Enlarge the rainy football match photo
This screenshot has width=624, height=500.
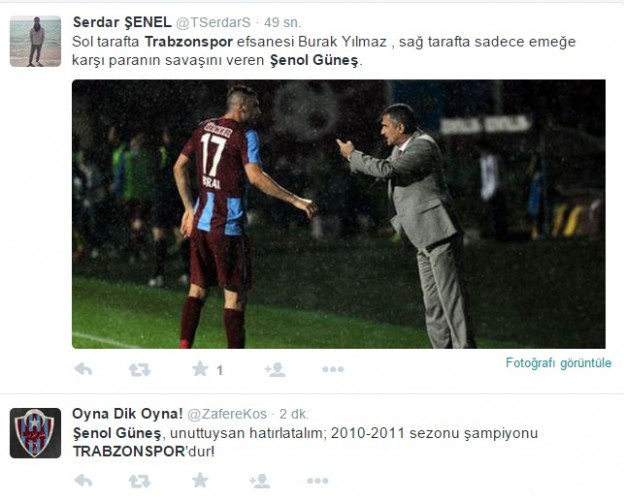(339, 214)
